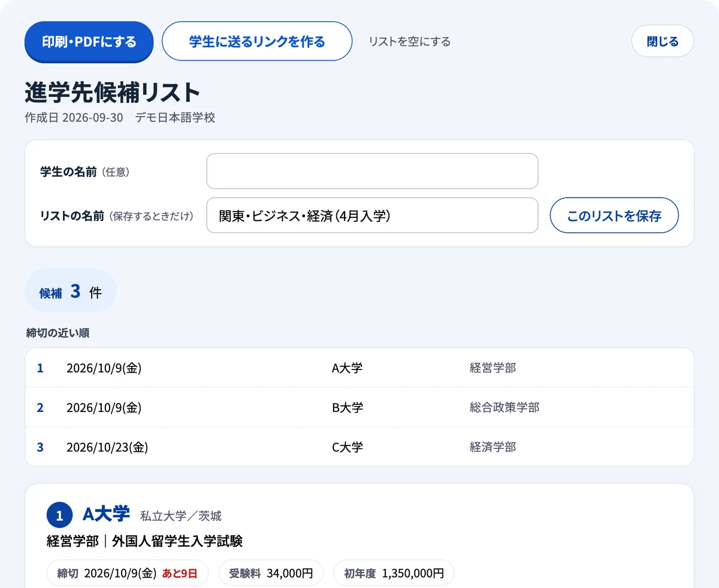Click 総合政策学部 in the list
The height and width of the screenshot is (588, 719).
[504, 408]
